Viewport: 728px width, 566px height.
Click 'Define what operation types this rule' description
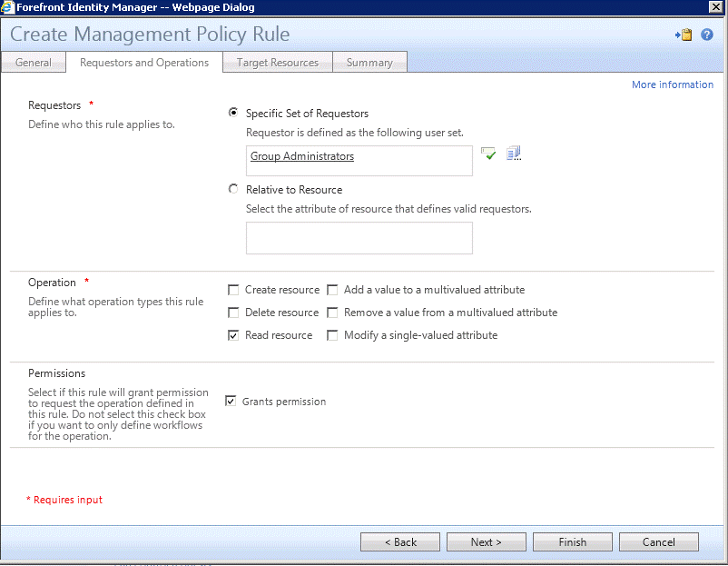tap(115, 307)
